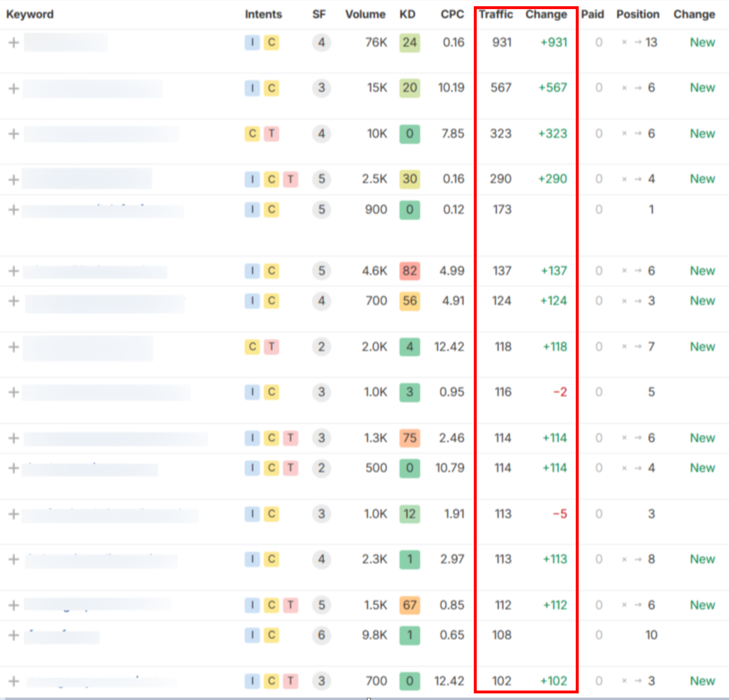The image size is (729, 700).
Task: Click the Traffic column header
Action: click(495, 14)
